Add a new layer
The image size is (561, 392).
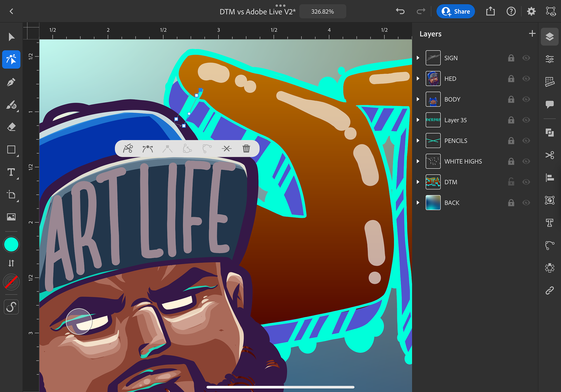pyautogui.click(x=532, y=34)
